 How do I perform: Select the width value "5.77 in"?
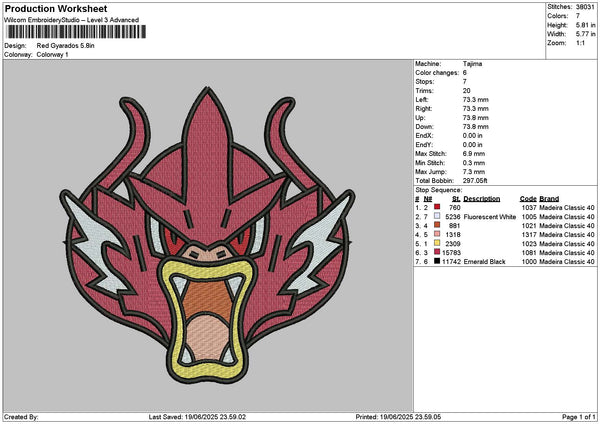click(586, 34)
